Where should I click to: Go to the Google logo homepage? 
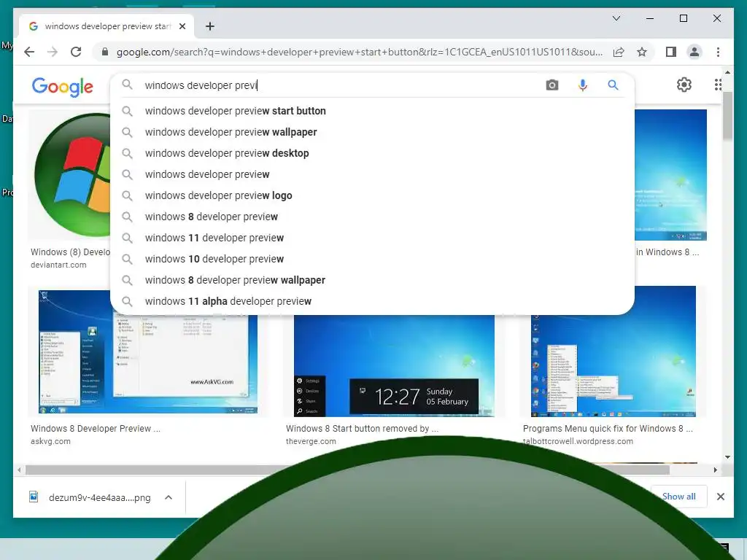click(63, 87)
